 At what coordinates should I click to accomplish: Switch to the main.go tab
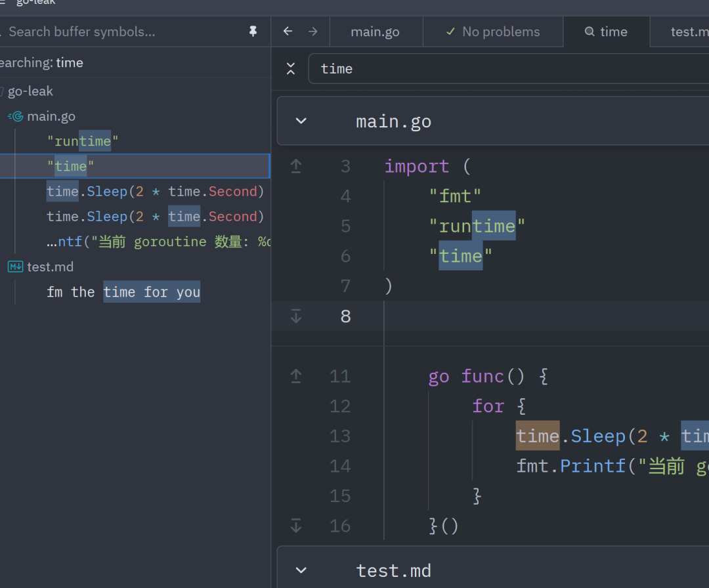tap(376, 31)
